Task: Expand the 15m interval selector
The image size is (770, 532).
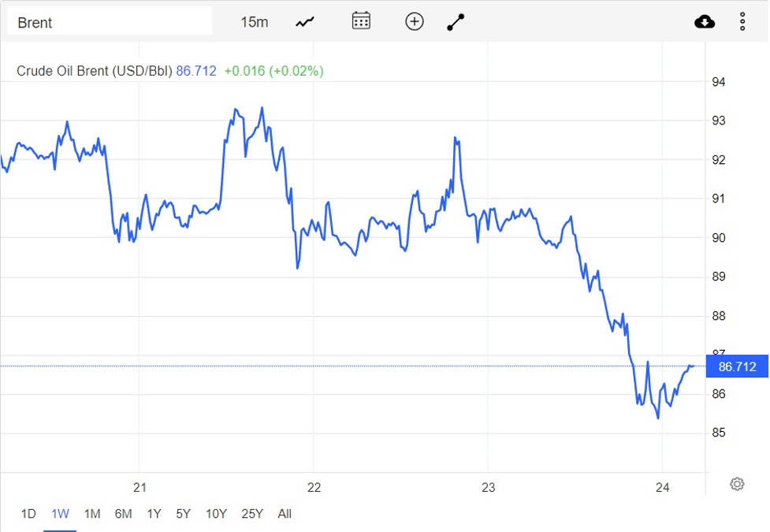Action: 254,22
